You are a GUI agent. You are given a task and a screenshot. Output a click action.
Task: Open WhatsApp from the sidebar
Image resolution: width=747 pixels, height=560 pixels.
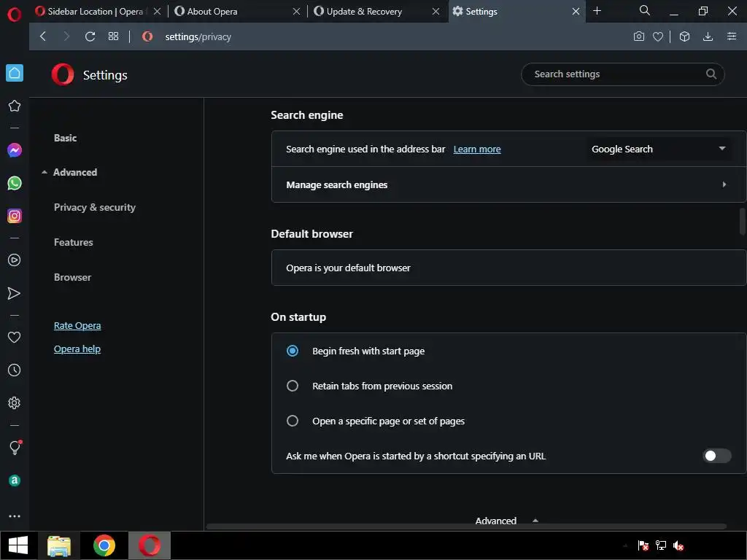pos(15,183)
